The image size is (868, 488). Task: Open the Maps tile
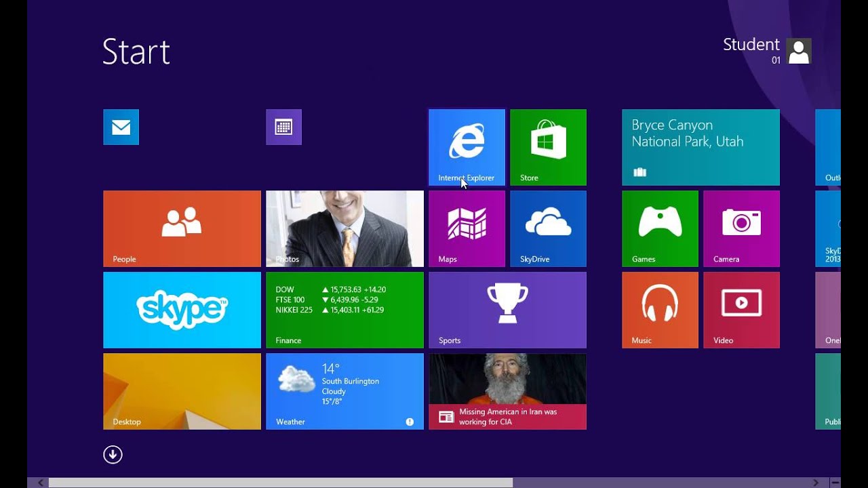point(467,228)
